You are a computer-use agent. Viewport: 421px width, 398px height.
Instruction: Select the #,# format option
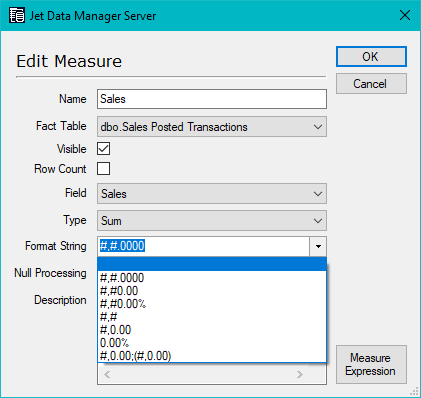(x=212, y=317)
